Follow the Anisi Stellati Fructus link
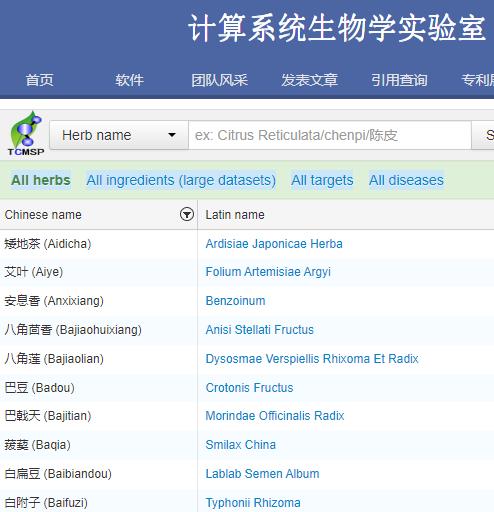 [x=260, y=330]
